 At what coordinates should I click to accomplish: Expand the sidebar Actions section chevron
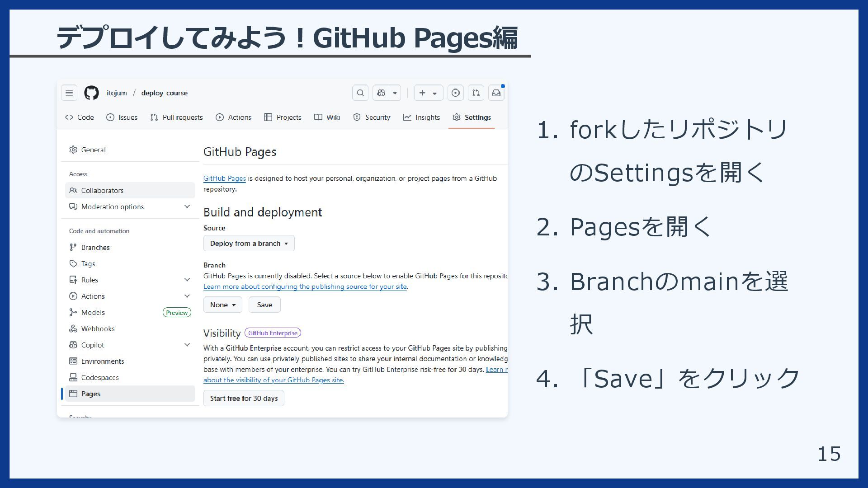[187, 296]
